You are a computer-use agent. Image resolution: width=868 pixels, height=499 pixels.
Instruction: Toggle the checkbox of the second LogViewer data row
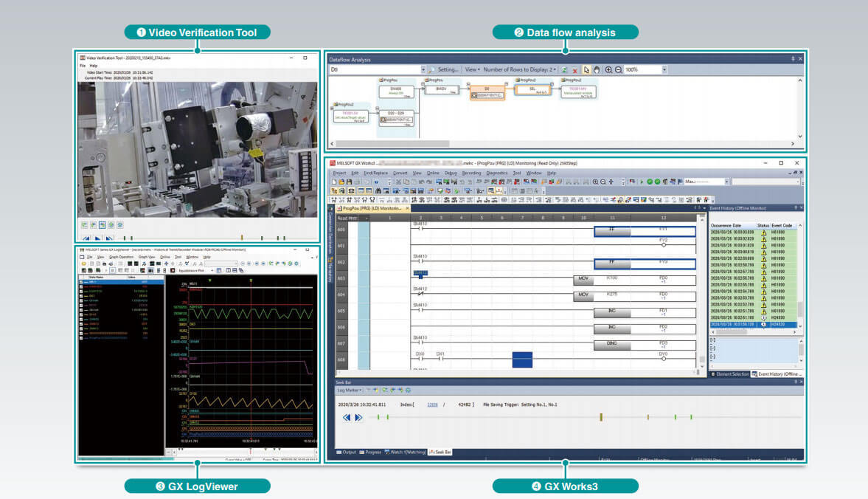point(83,287)
